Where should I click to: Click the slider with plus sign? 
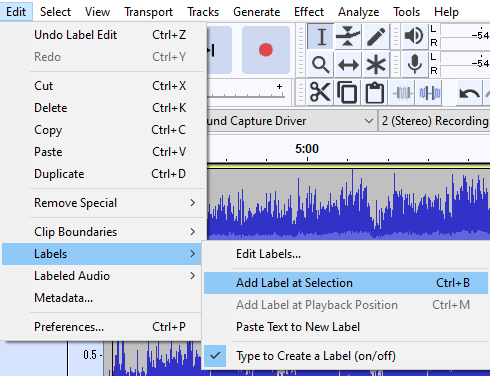click(246, 91)
